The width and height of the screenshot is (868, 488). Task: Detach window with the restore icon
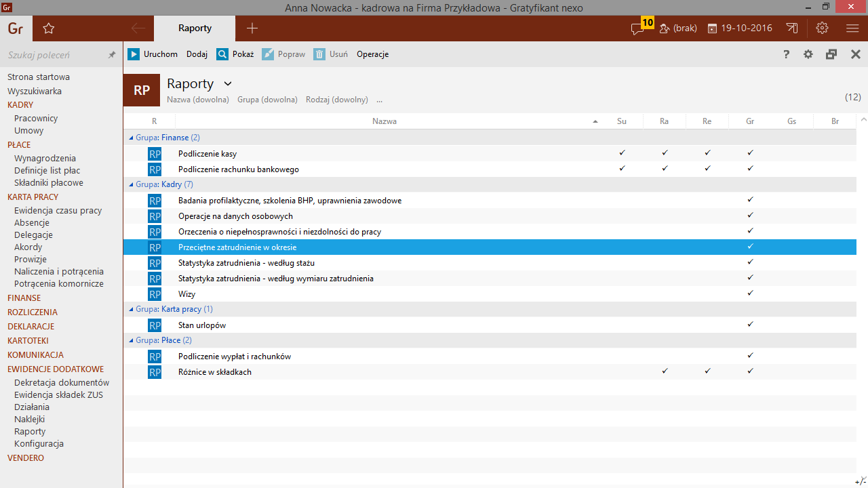tap(831, 54)
